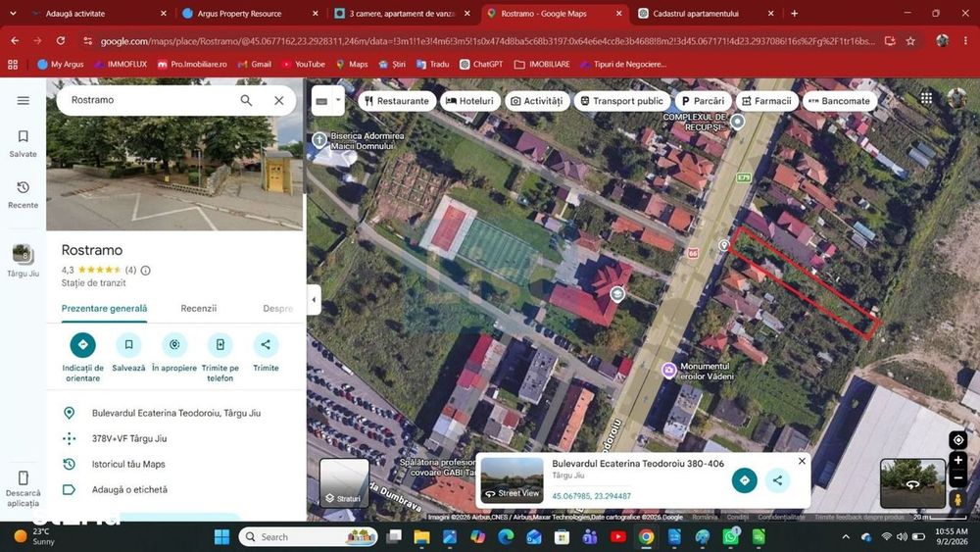Close the address info card

point(802,461)
